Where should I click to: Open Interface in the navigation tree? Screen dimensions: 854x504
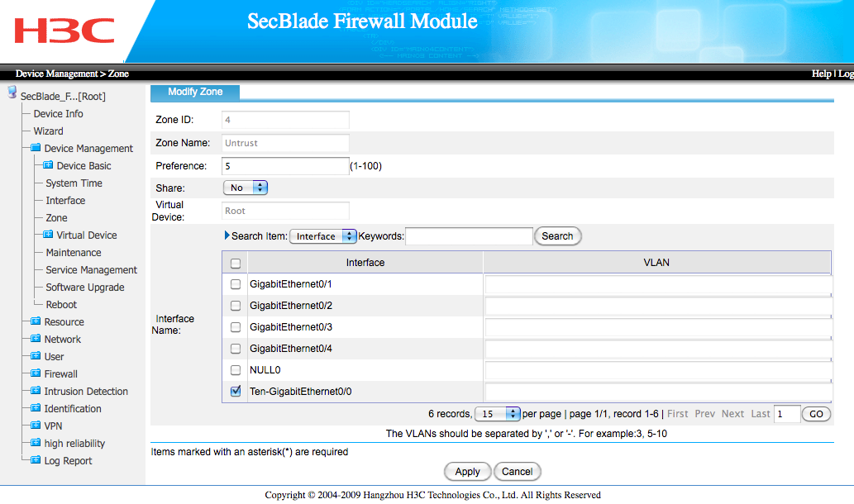coord(65,201)
